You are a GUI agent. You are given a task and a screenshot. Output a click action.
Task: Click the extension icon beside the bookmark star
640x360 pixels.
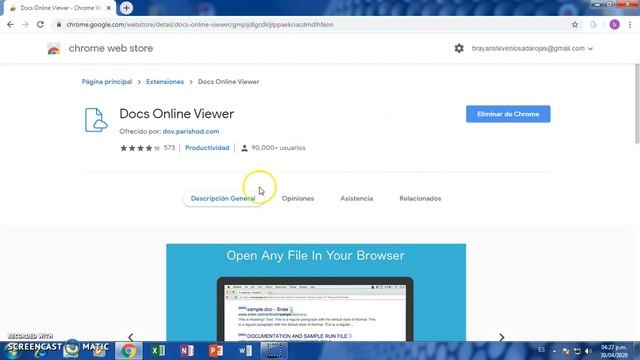(x=593, y=24)
